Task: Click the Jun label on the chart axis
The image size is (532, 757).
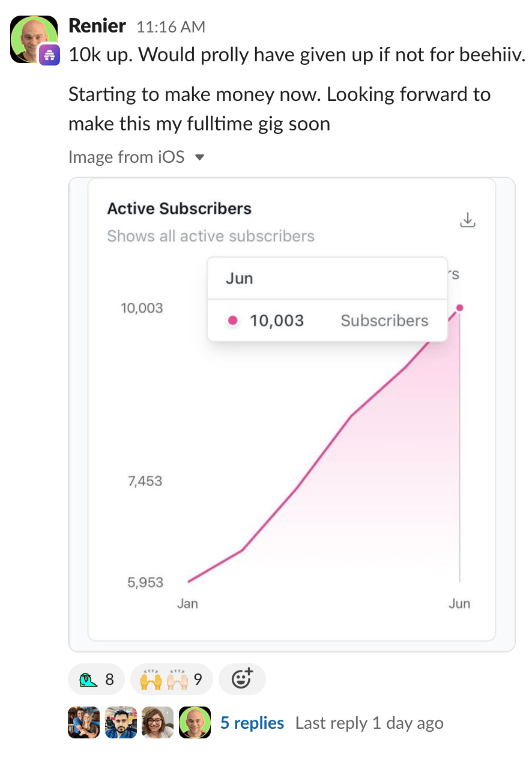Action: click(x=459, y=603)
